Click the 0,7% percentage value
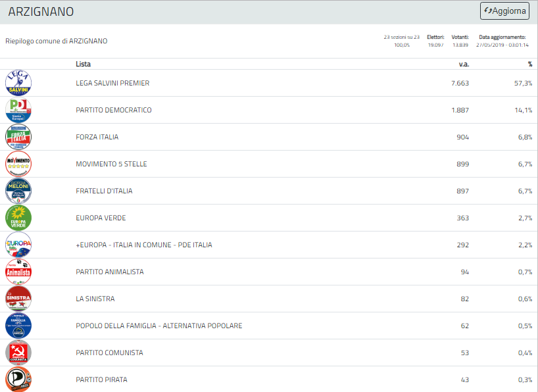This screenshot has width=538, height=392. 526,272
